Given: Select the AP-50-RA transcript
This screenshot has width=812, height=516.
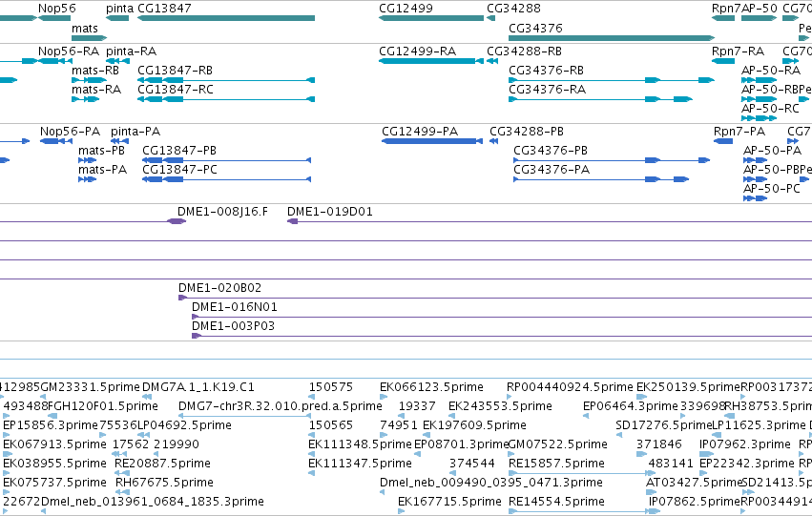Looking at the screenshot, I should coord(760,80).
